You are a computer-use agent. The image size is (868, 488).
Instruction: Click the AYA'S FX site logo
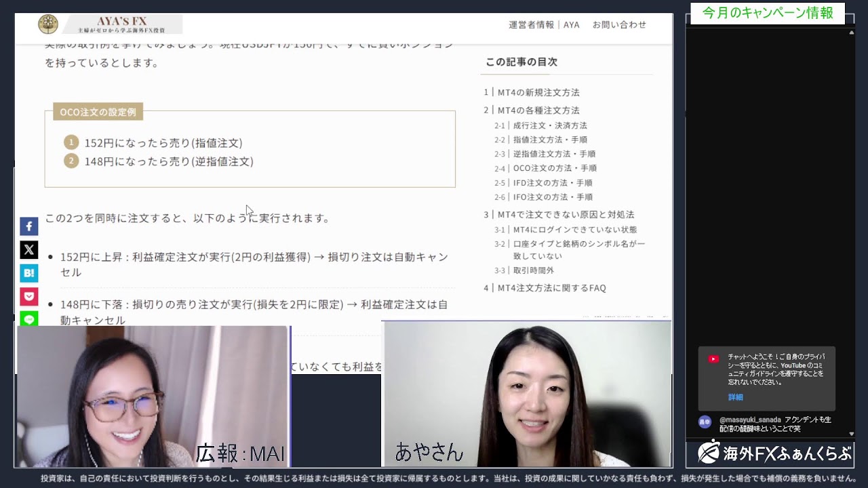(110, 24)
